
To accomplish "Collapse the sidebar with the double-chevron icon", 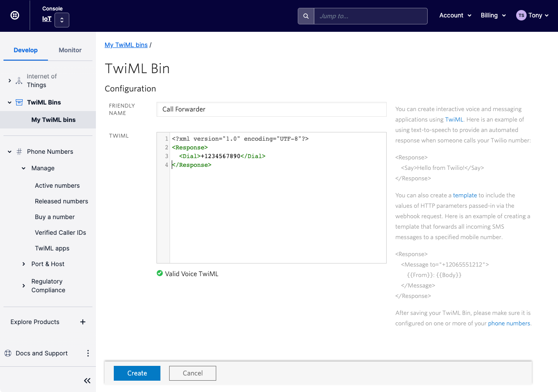I will pyautogui.click(x=87, y=380).
